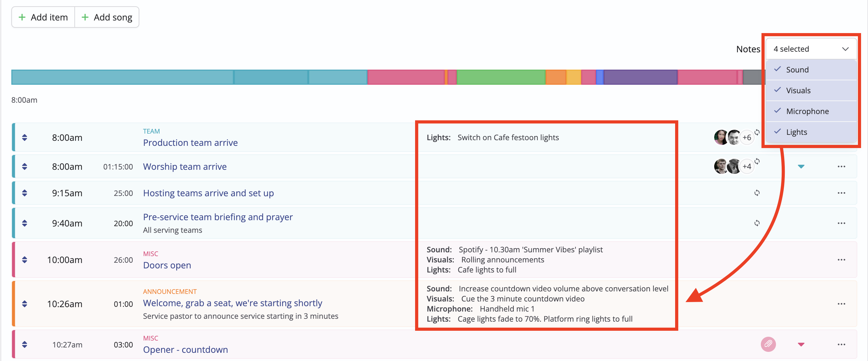
Task: Click the reorder handle for Pre-service team briefing
Action: [x=25, y=223]
